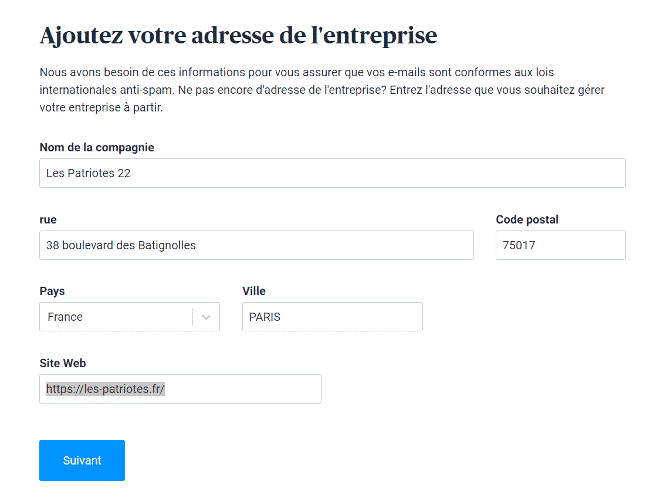670x490 pixels.
Task: Click the Site Web URL field
Action: 240,389
